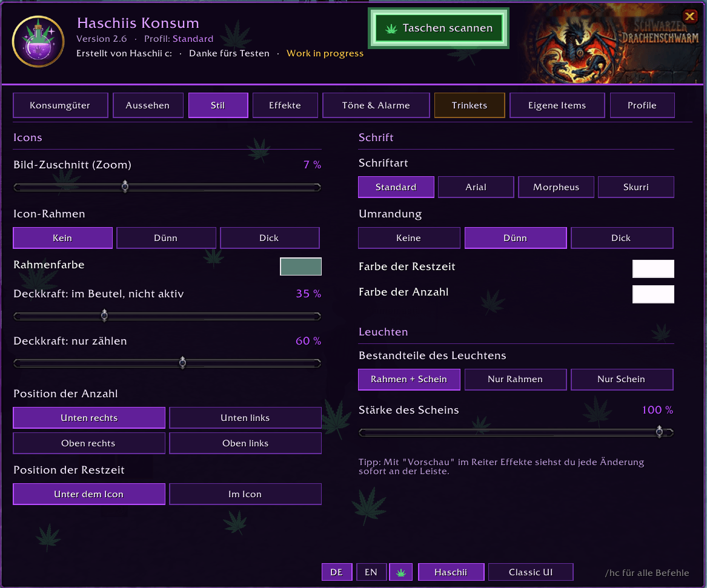707x588 pixels.
Task: Pick Arial as Schriftart
Action: tap(476, 187)
